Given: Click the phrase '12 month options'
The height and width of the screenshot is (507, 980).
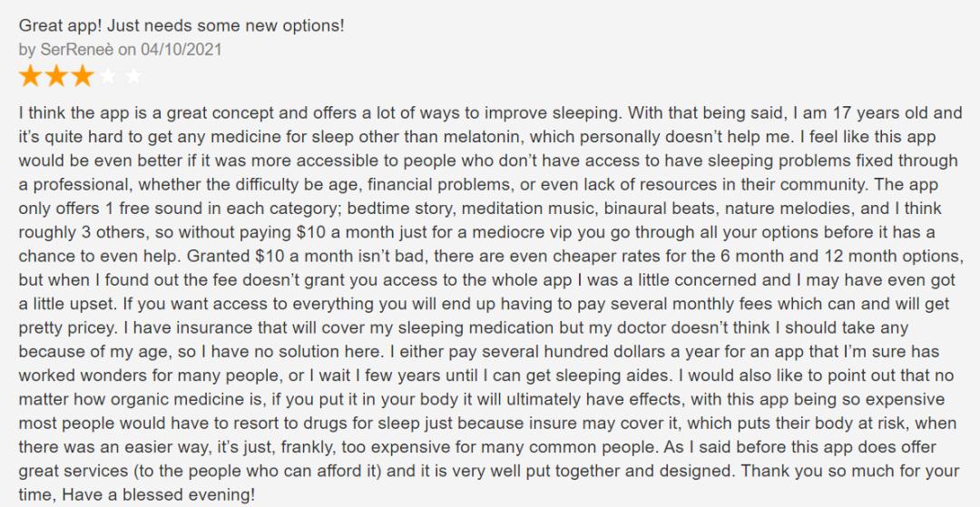Looking at the screenshot, I should 893,256.
